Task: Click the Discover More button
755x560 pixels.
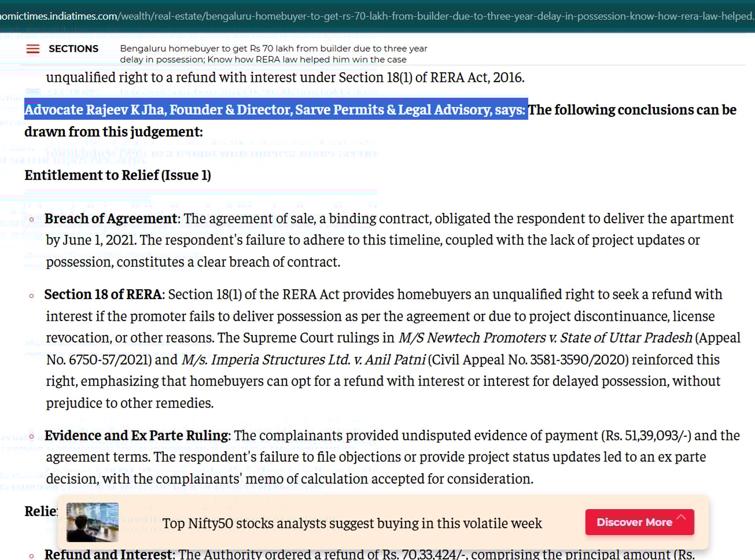Action: click(x=634, y=522)
